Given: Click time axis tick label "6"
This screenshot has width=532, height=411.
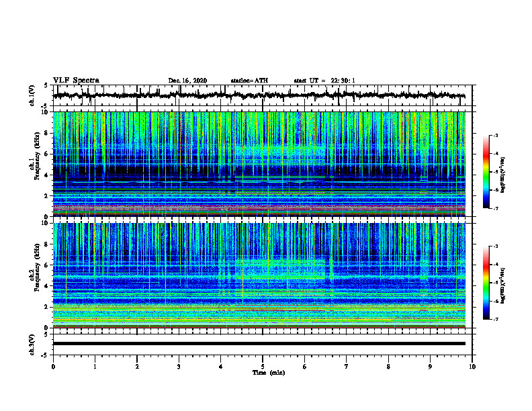Looking at the screenshot, I should coord(305,367).
